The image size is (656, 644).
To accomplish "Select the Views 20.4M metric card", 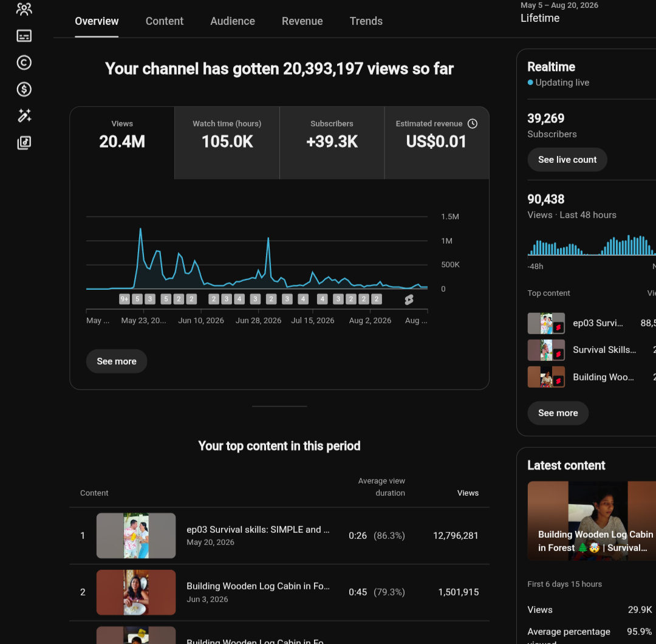I will pos(122,143).
